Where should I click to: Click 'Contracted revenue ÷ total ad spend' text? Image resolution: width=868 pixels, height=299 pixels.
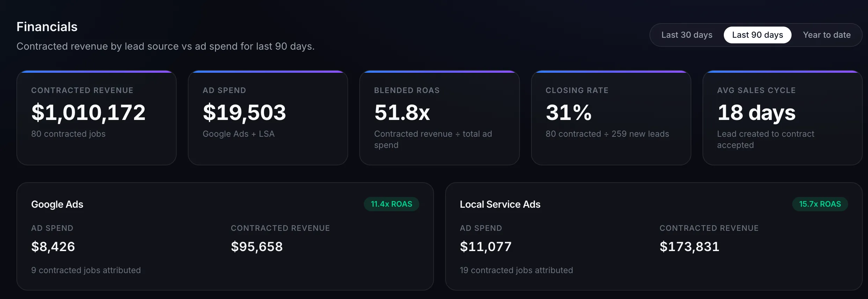pos(433,140)
